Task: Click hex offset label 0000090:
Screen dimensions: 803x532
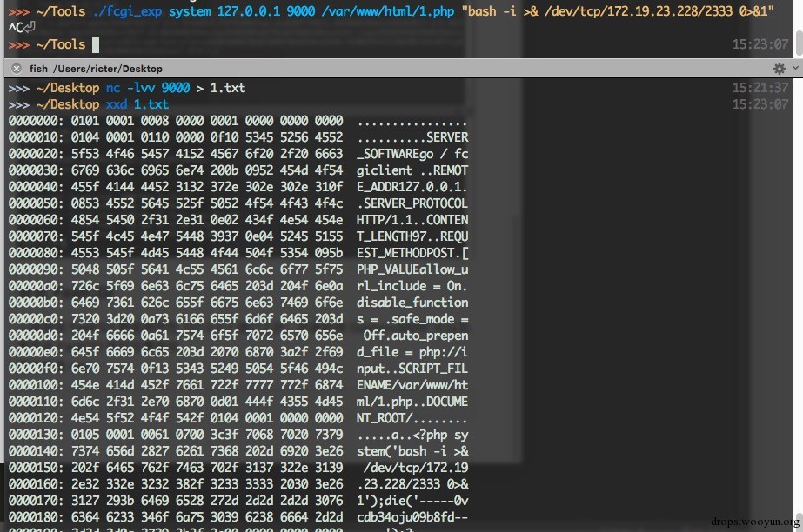Action: point(36,269)
